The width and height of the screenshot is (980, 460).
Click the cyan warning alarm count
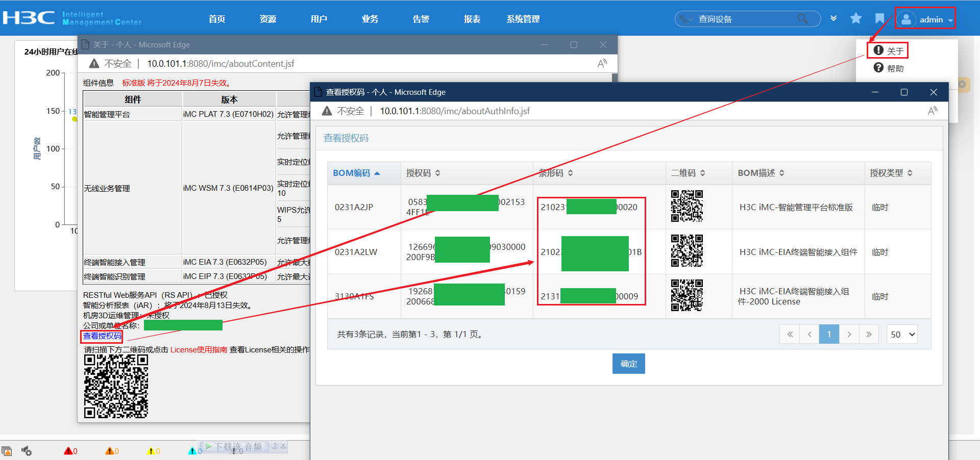[194, 451]
